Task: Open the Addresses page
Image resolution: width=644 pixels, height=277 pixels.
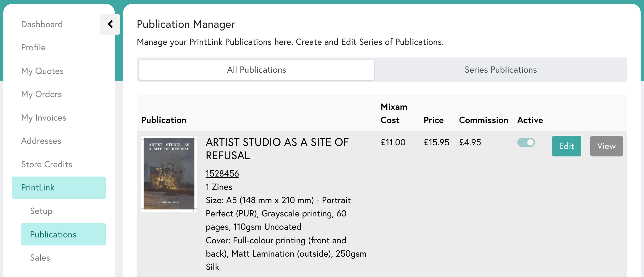Action: tap(41, 141)
